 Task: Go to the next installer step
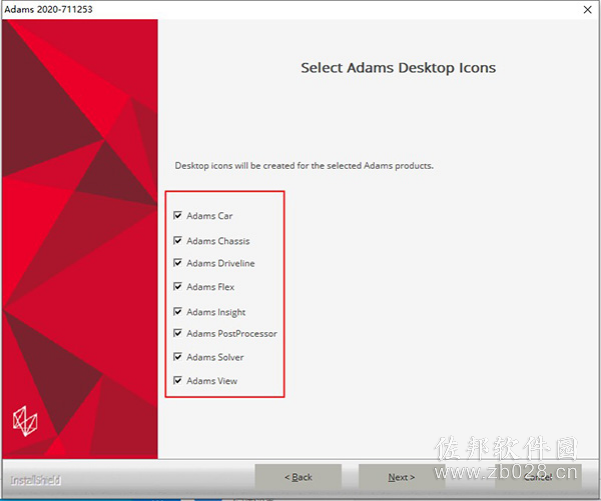401,477
